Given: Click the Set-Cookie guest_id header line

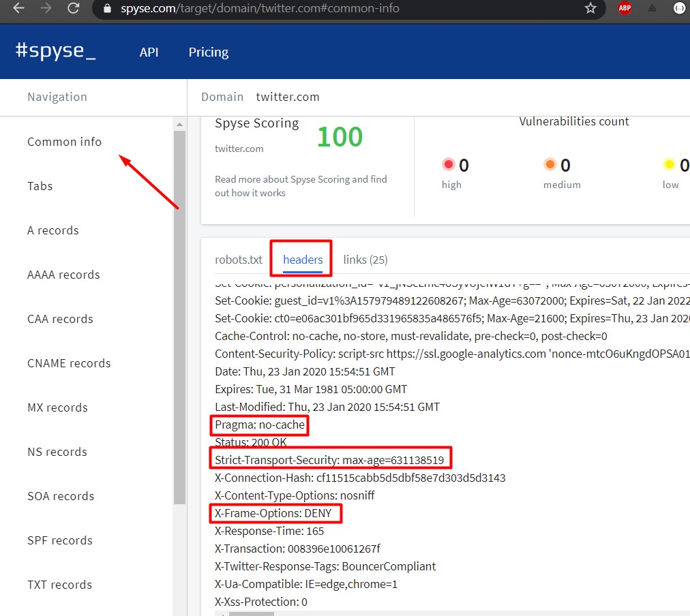Looking at the screenshot, I should [452, 301].
